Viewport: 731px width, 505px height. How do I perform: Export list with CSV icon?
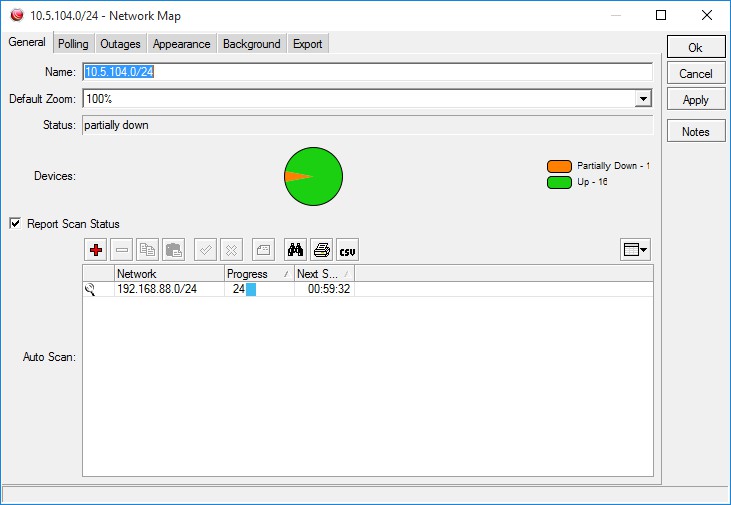point(347,250)
